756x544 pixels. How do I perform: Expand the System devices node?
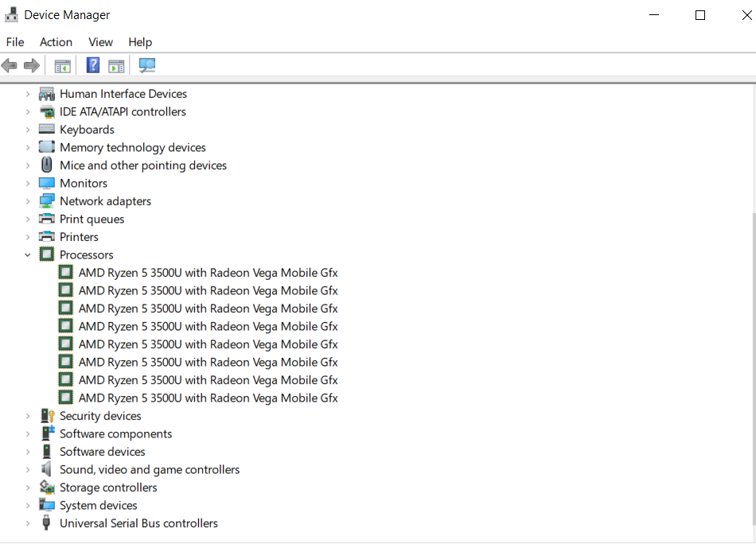click(x=28, y=506)
